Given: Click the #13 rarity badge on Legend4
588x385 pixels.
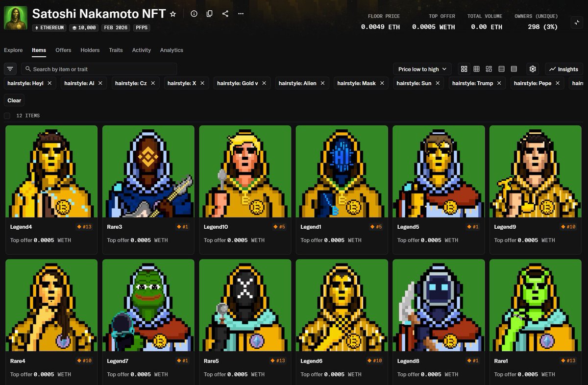Looking at the screenshot, I should 84,227.
